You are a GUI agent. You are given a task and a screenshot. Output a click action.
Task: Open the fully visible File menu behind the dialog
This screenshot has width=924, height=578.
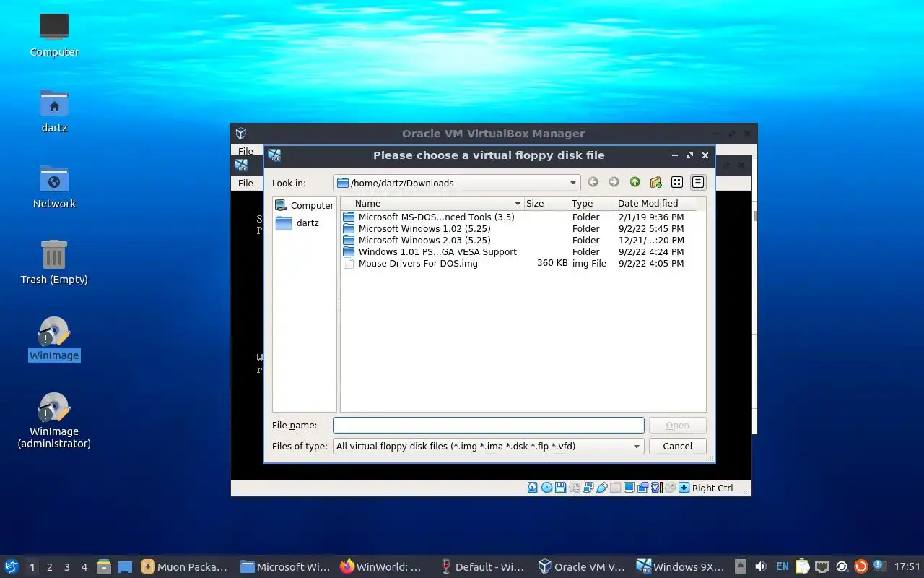(245, 183)
